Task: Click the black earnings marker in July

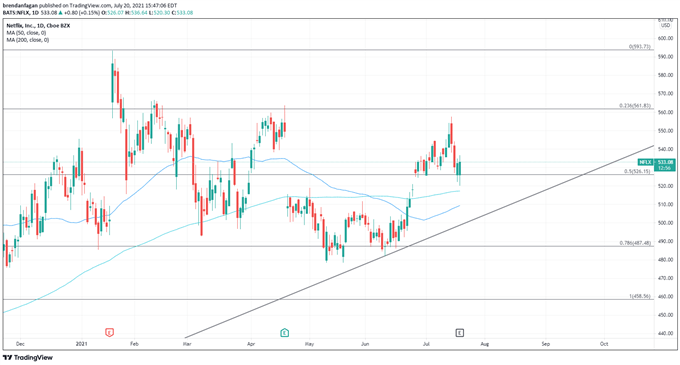Action: 460,333
